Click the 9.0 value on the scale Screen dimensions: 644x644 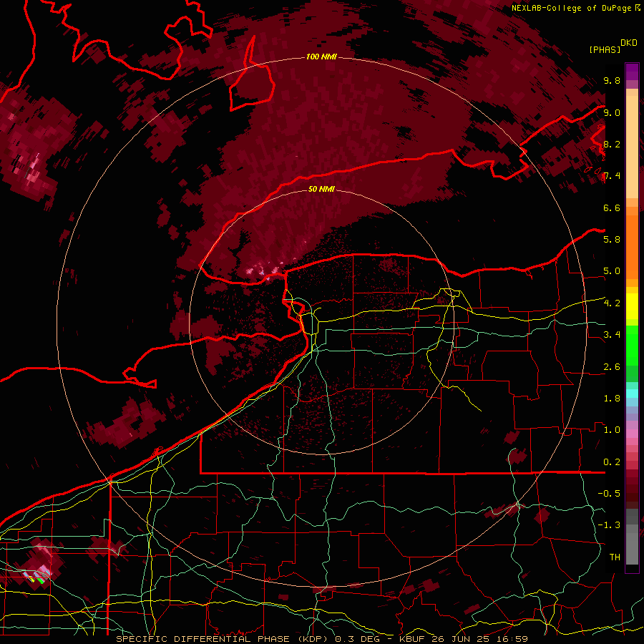point(612,112)
